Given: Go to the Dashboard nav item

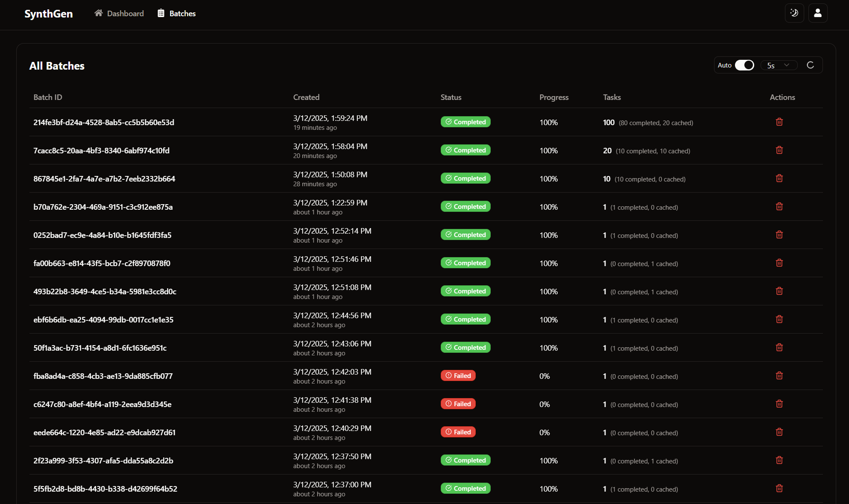Looking at the screenshot, I should pyautogui.click(x=119, y=13).
